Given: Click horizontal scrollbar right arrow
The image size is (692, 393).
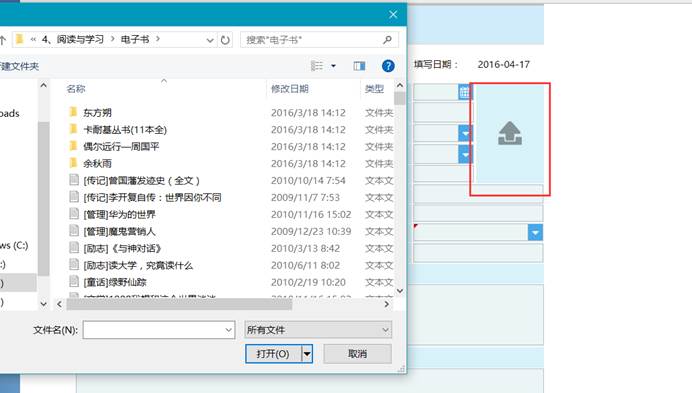Looking at the screenshot, I should point(387,304).
